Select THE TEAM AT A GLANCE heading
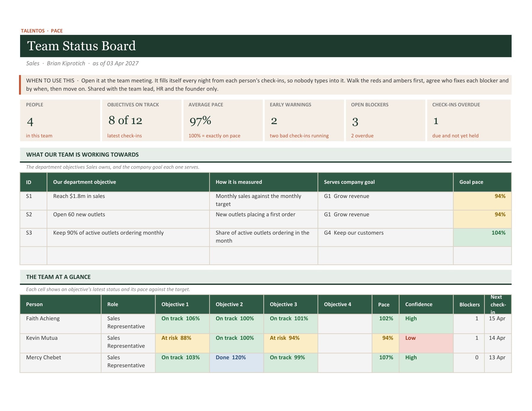 click(x=58, y=277)
